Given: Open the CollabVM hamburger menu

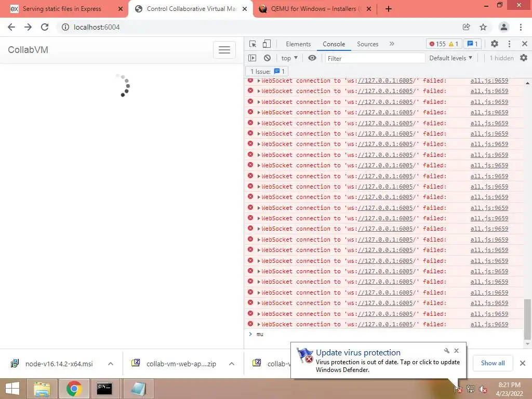Looking at the screenshot, I should pyautogui.click(x=224, y=50).
